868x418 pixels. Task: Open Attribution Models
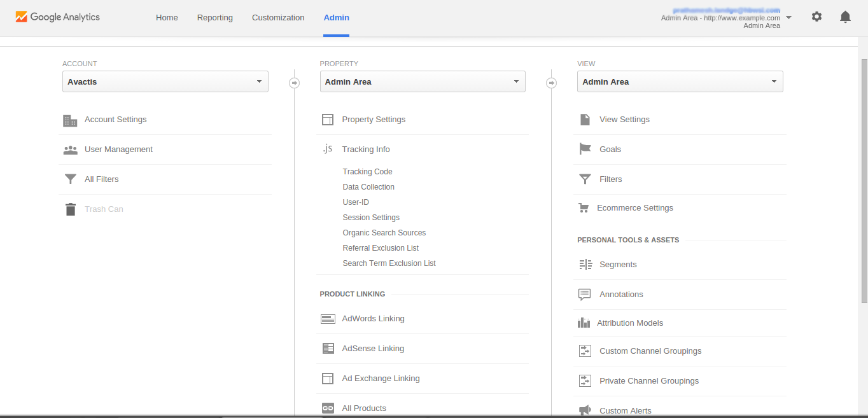click(x=630, y=323)
